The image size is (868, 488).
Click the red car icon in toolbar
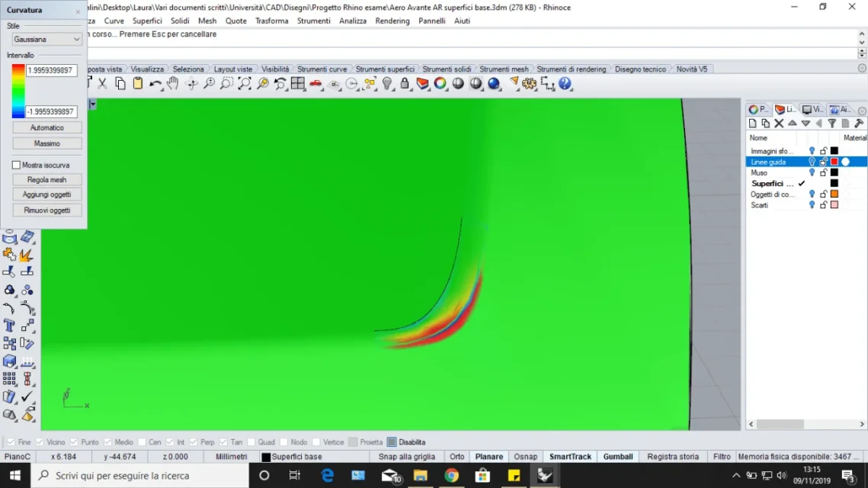(315, 84)
